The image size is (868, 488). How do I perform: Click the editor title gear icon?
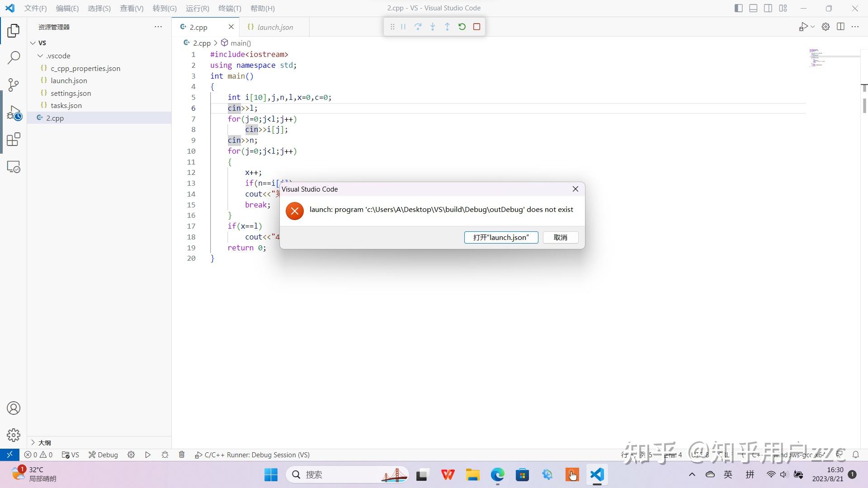(826, 27)
